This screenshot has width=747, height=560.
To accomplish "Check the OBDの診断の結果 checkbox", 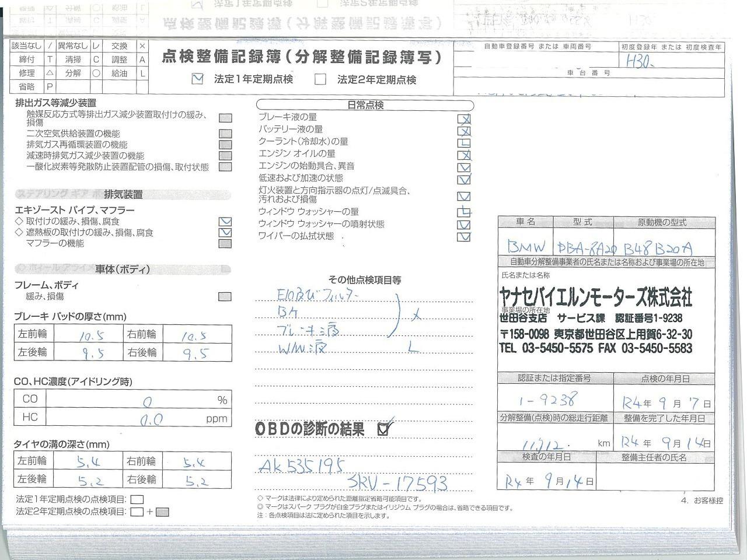I will click(383, 430).
